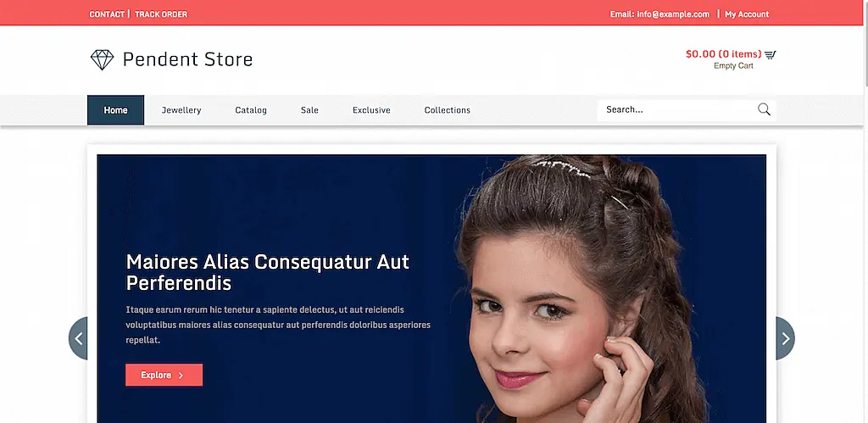
Task: Select the Catalog menu item
Action: coord(251,110)
